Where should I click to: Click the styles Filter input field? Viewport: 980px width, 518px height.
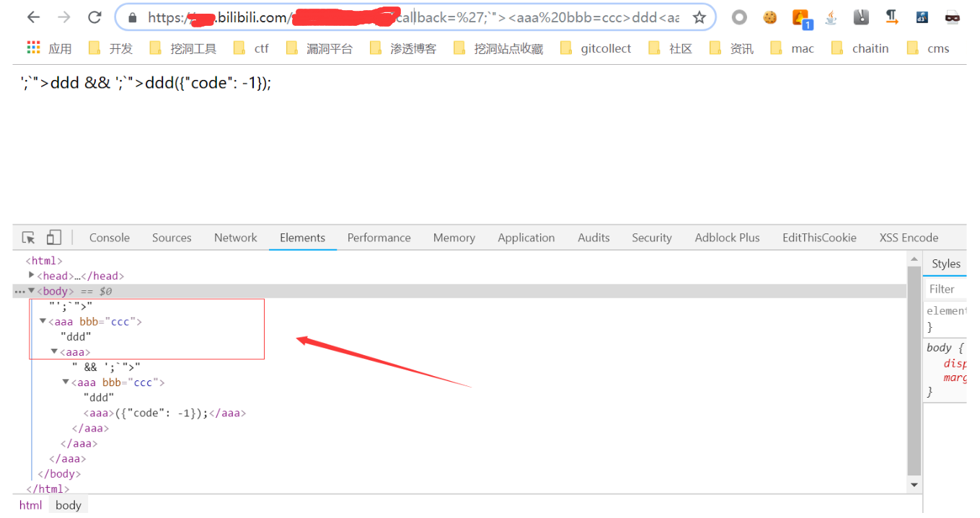[x=945, y=289]
